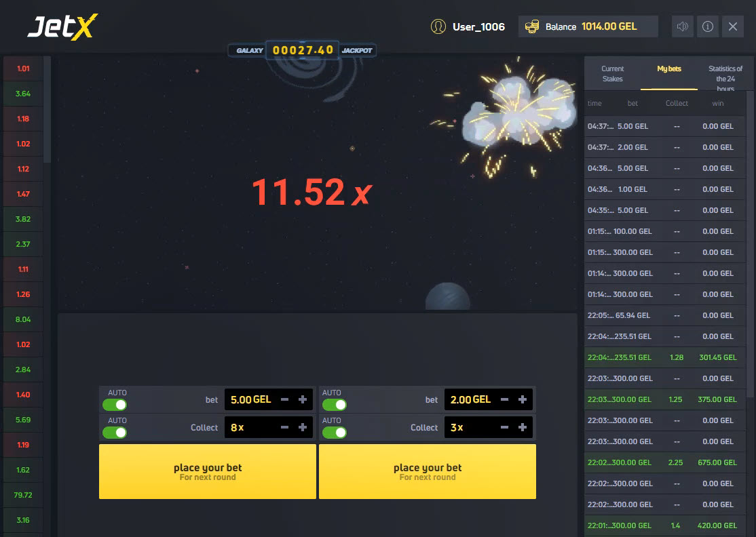Click the balance coins icon
756x537 pixels.
click(532, 26)
